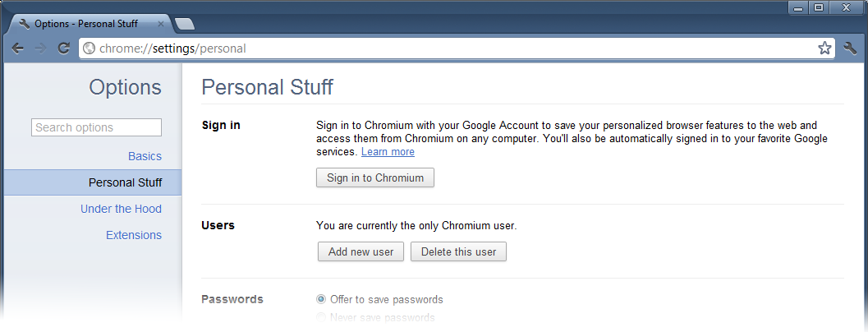The width and height of the screenshot is (868, 332).
Task: Click the wrench favicon on the Options tab
Action: (x=25, y=24)
